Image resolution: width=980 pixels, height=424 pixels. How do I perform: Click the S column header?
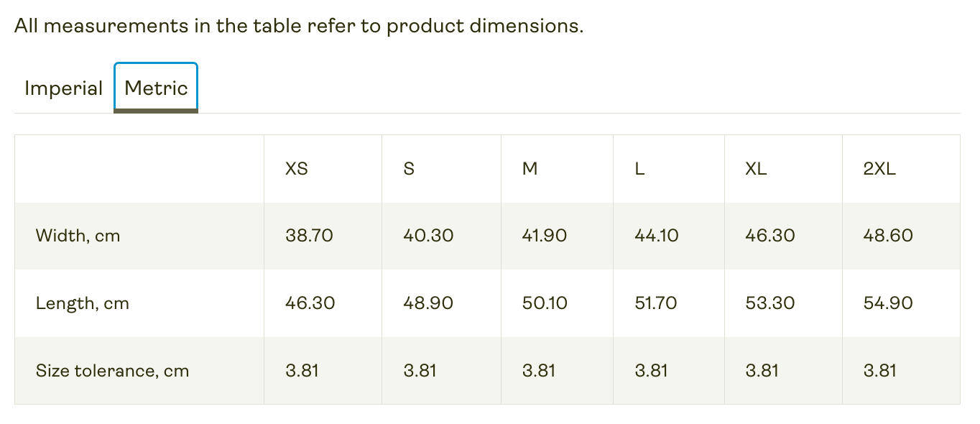point(409,169)
